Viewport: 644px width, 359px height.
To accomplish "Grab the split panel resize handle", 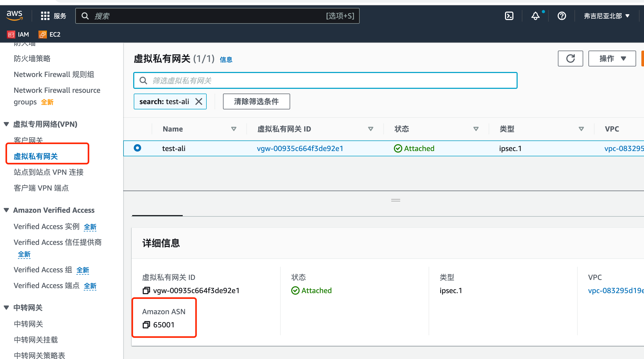I will [396, 200].
